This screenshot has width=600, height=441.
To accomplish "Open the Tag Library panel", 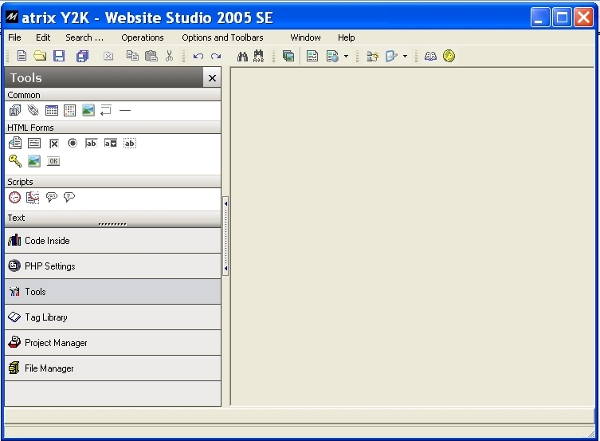I will pos(113,317).
